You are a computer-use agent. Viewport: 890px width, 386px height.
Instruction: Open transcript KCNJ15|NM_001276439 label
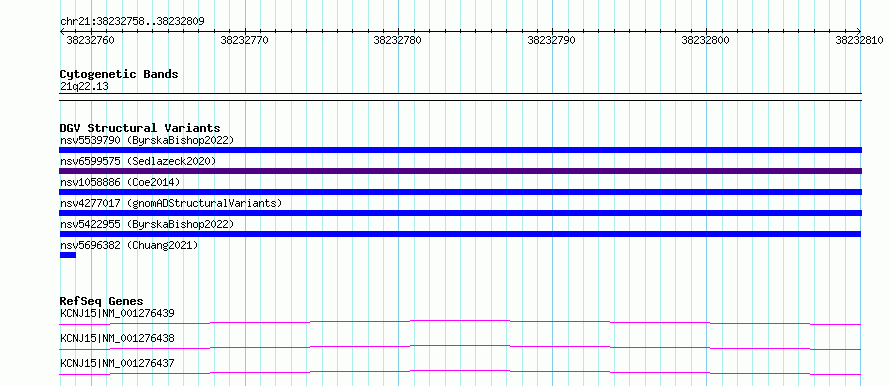(117, 313)
